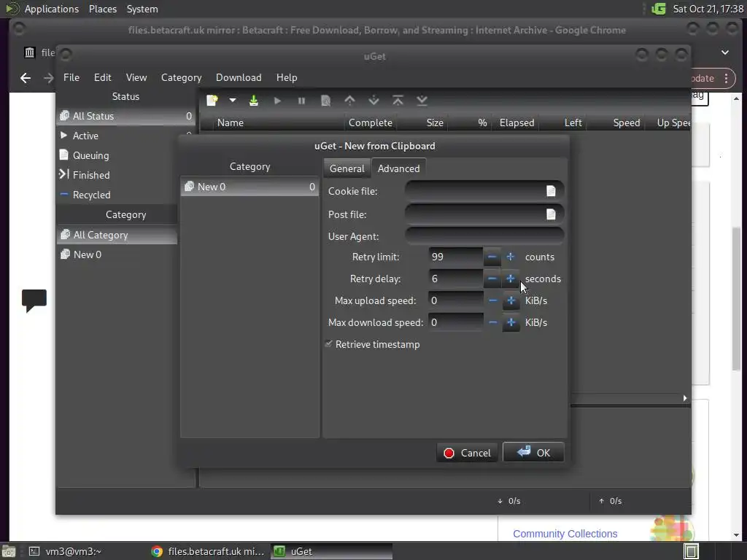Click the Move to Top icon
Image resolution: width=747 pixels, height=560 pixels.
click(x=398, y=101)
